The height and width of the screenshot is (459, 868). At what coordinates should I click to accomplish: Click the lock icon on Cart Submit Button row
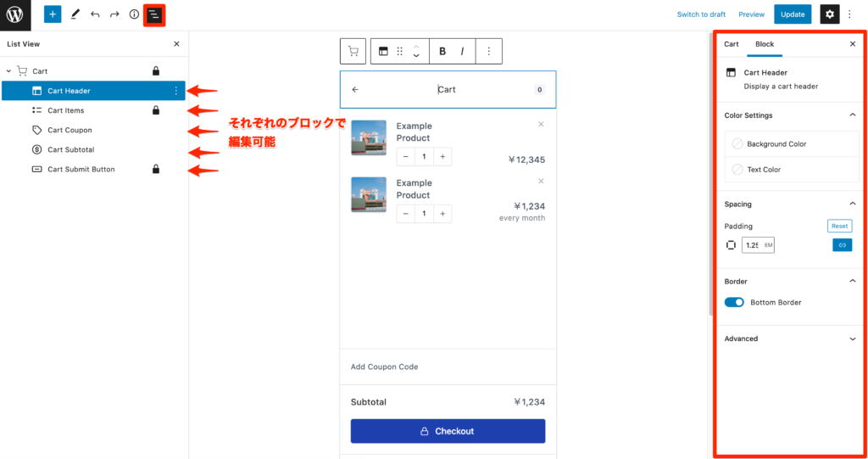[x=156, y=169]
